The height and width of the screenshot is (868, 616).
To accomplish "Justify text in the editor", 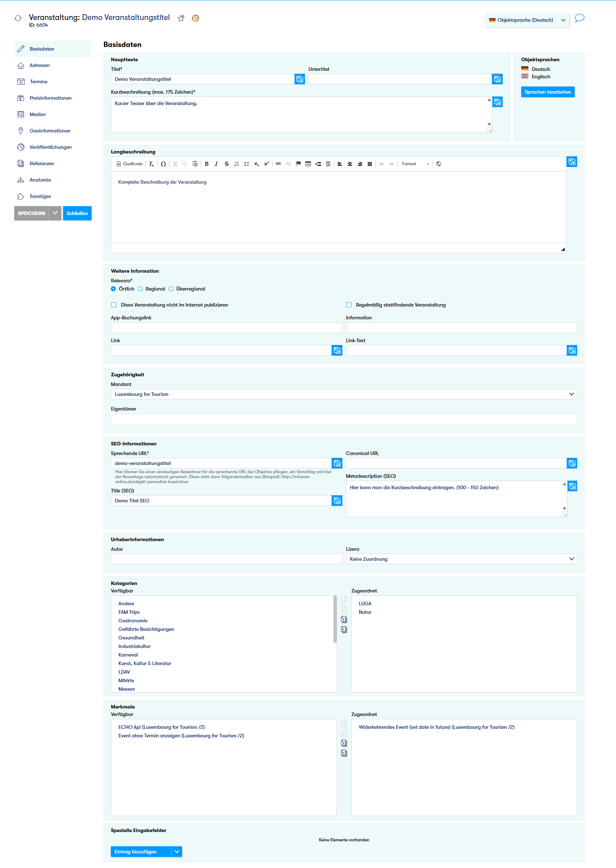I will tap(370, 164).
